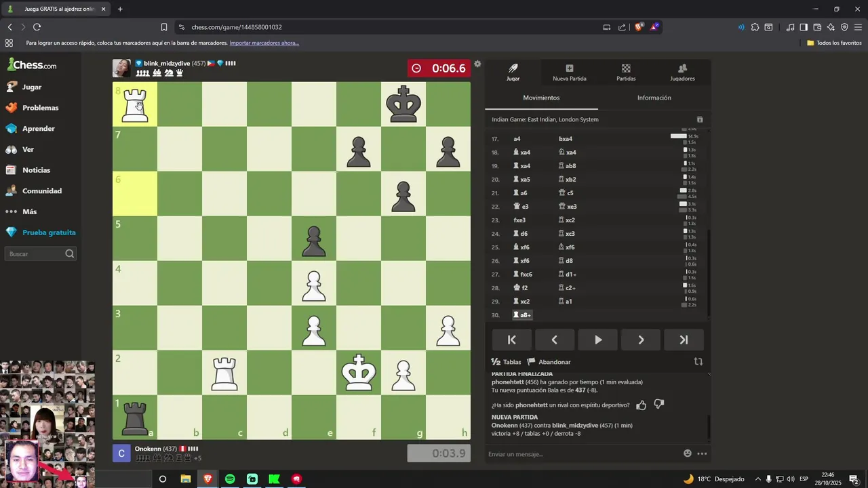Select move fxe3 in move 23
868x488 pixels.
click(519, 220)
